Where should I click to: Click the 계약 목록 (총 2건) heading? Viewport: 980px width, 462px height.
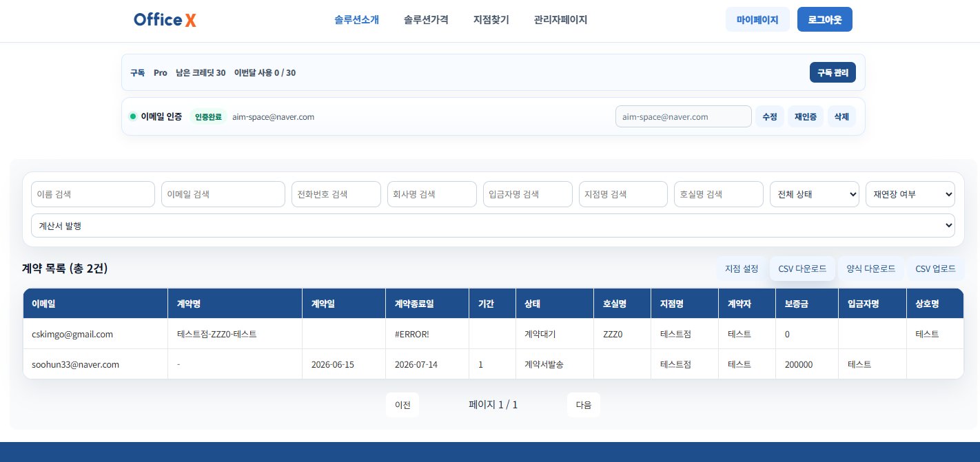(65, 268)
